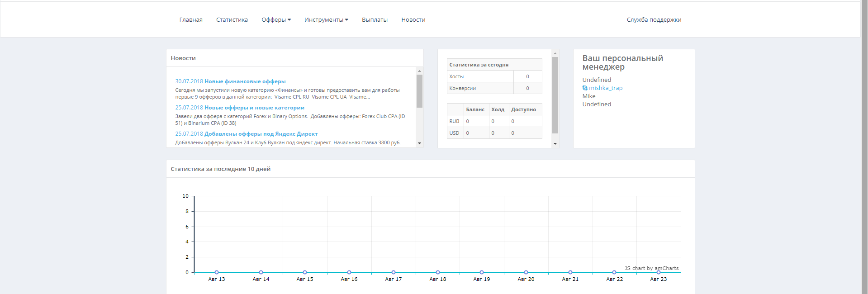The width and height of the screenshot is (868, 294).
Task: Expand the Офферы dropdown menu
Action: tap(276, 20)
